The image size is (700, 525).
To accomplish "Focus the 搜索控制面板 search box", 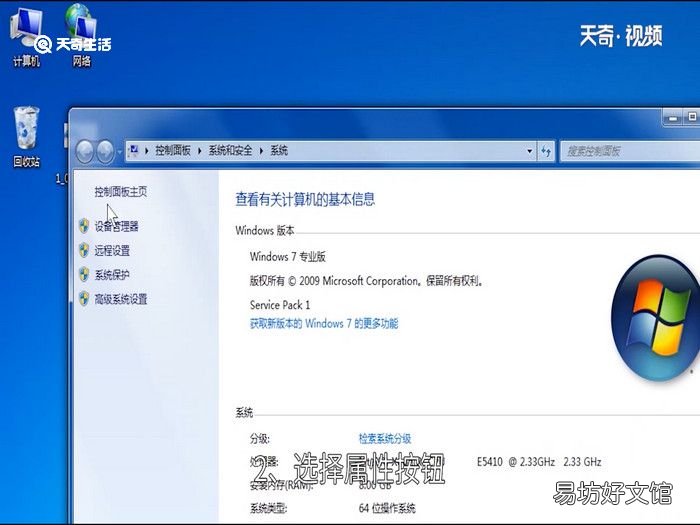I will 629,151.
